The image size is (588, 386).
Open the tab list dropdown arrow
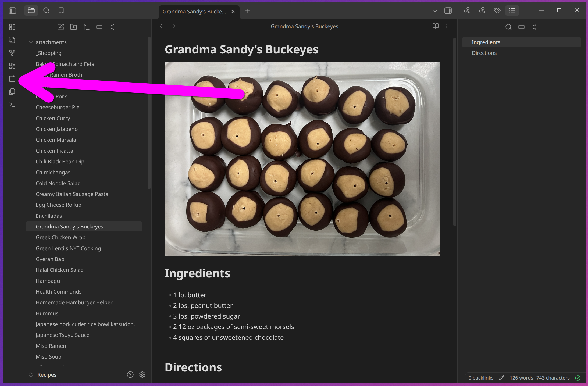[x=435, y=11]
